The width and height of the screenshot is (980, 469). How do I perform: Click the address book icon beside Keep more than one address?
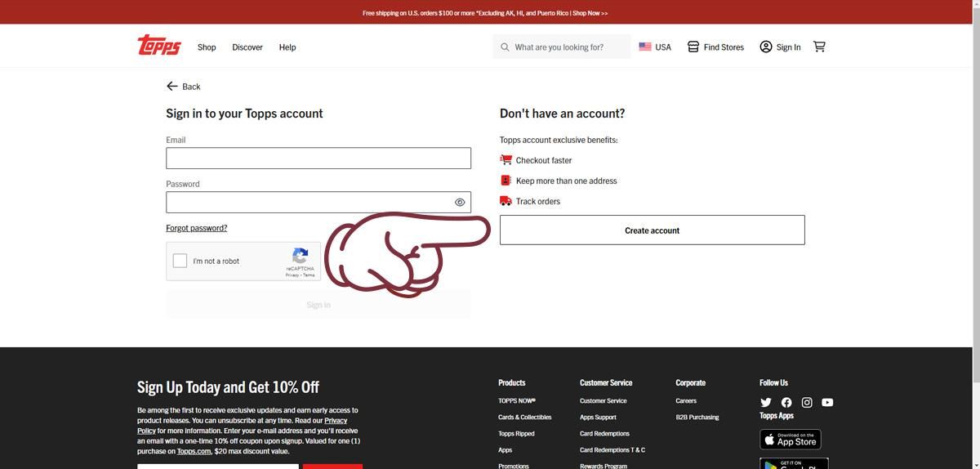pyautogui.click(x=506, y=181)
